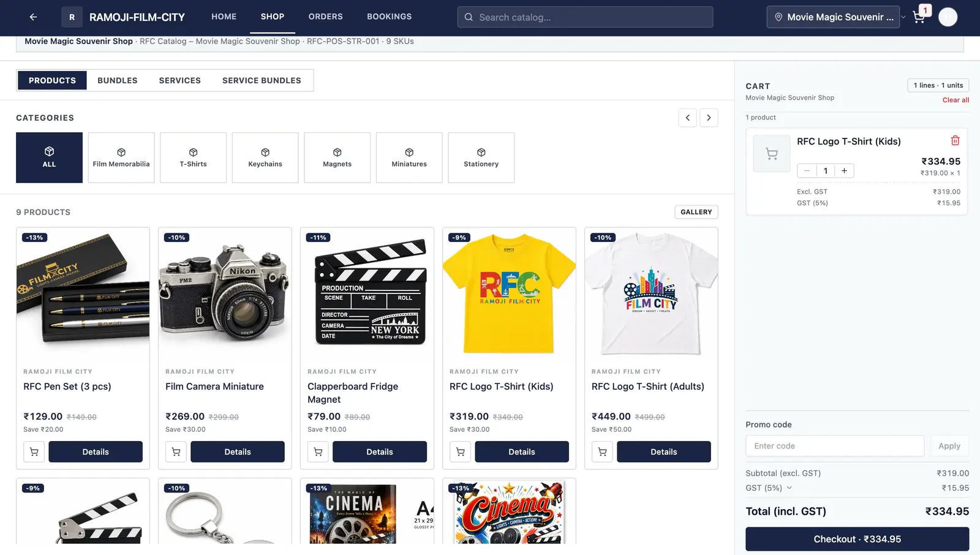Open the user avatar menu
Image resolution: width=980 pixels, height=555 pixels.
948,17
